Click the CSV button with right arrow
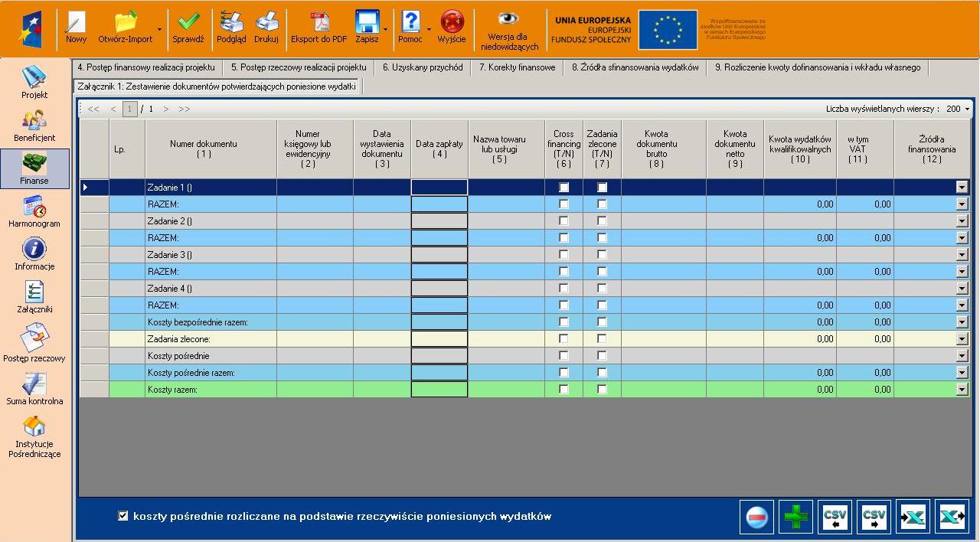 874,517
